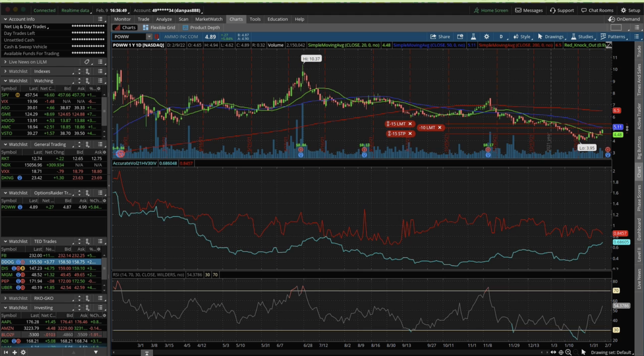Screen dimensions: 644x356
Task: Open columns gear in Watching watchlist
Action: pos(99,89)
